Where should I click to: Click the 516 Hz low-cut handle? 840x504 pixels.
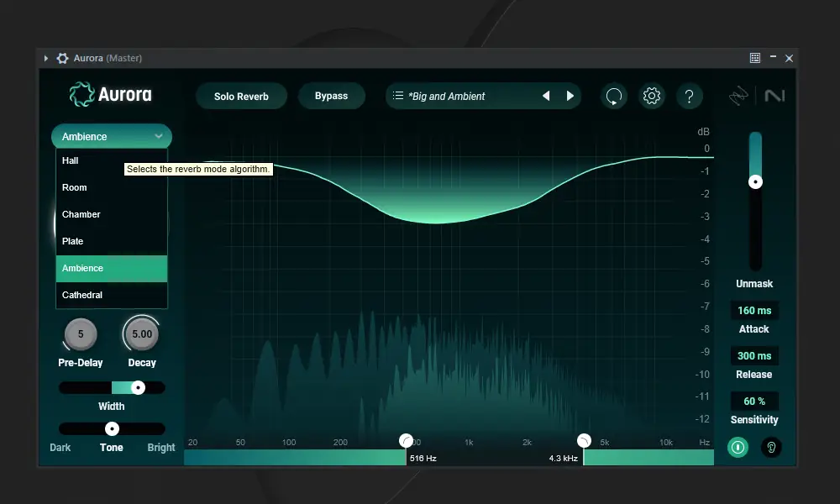406,441
